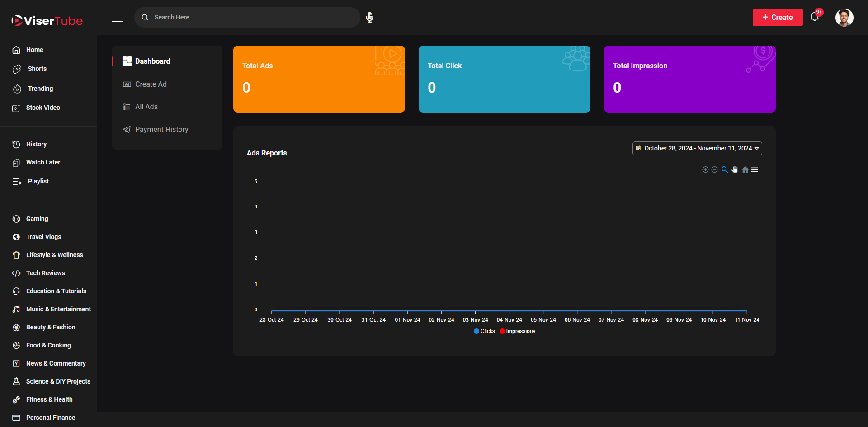Open the Playlist item in the sidebar
The image size is (868, 427).
point(38,181)
